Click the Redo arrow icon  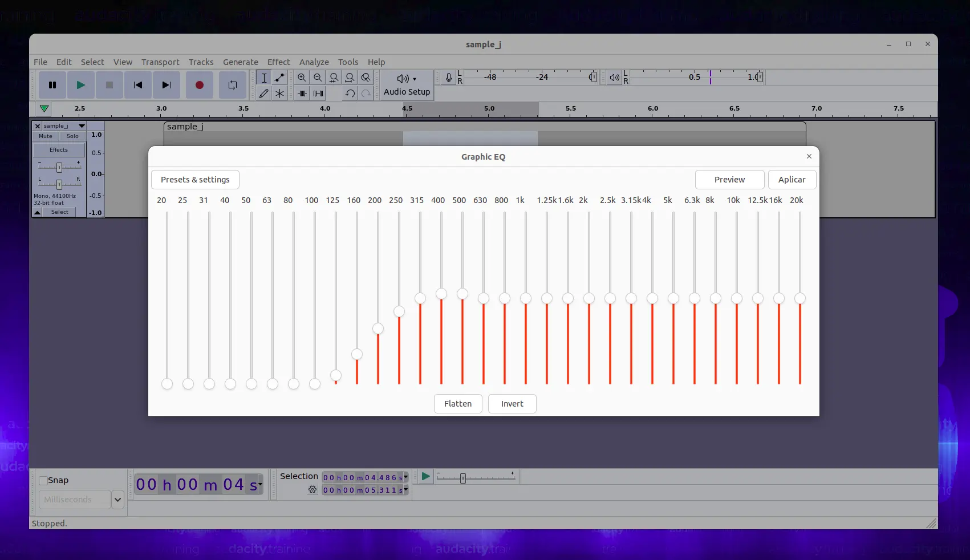point(366,93)
